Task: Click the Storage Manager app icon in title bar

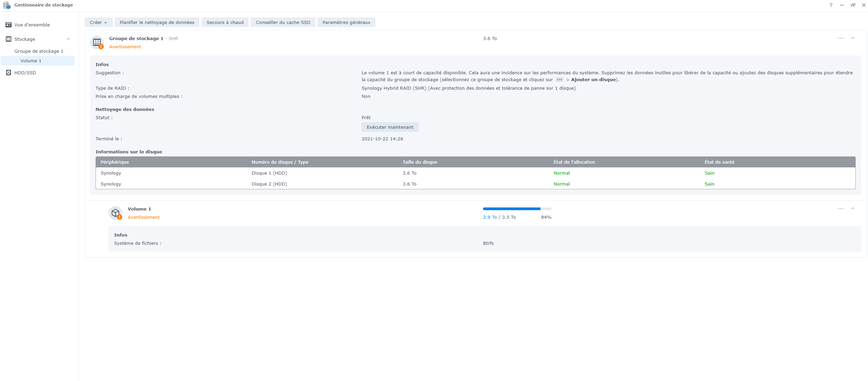Action: click(x=7, y=5)
